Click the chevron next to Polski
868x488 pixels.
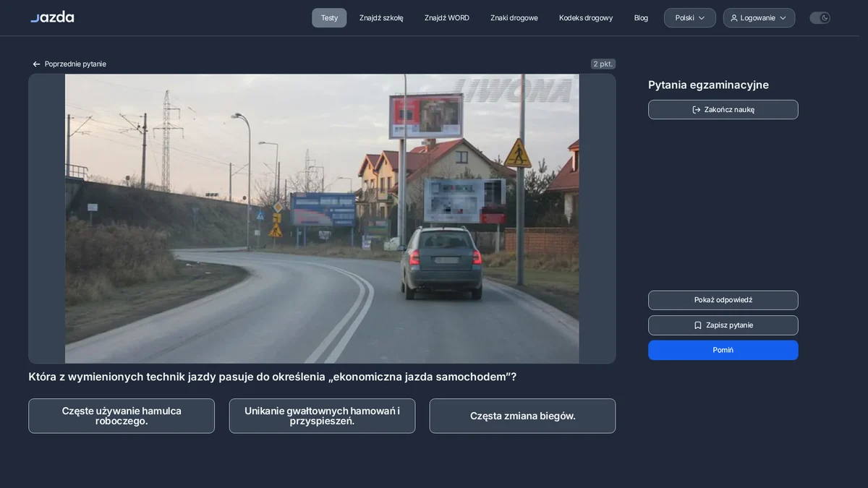click(701, 18)
